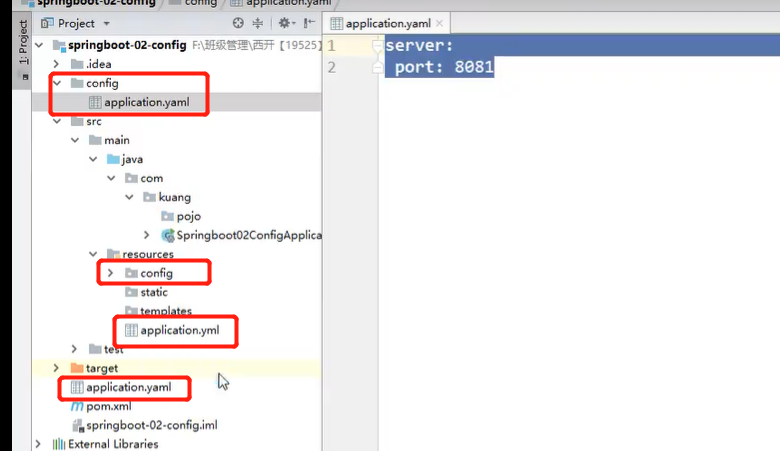Collapse the resources folder
Viewport: 780px width, 451px height.
pos(93,254)
